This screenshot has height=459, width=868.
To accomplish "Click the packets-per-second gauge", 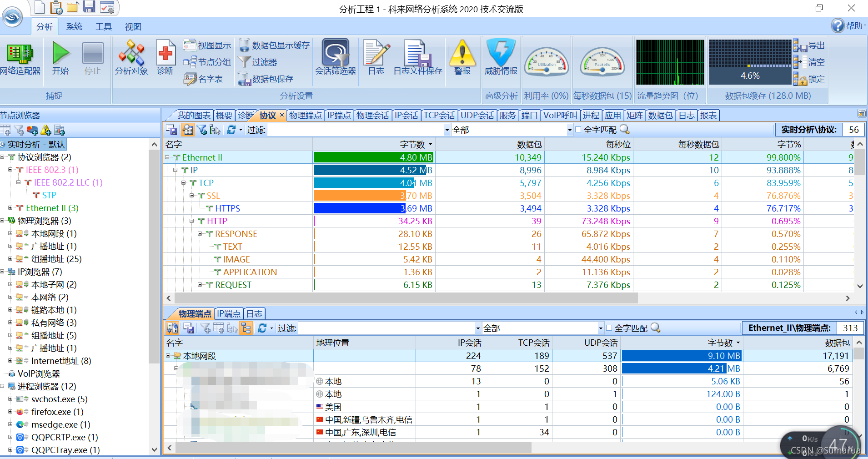I will 602,62.
